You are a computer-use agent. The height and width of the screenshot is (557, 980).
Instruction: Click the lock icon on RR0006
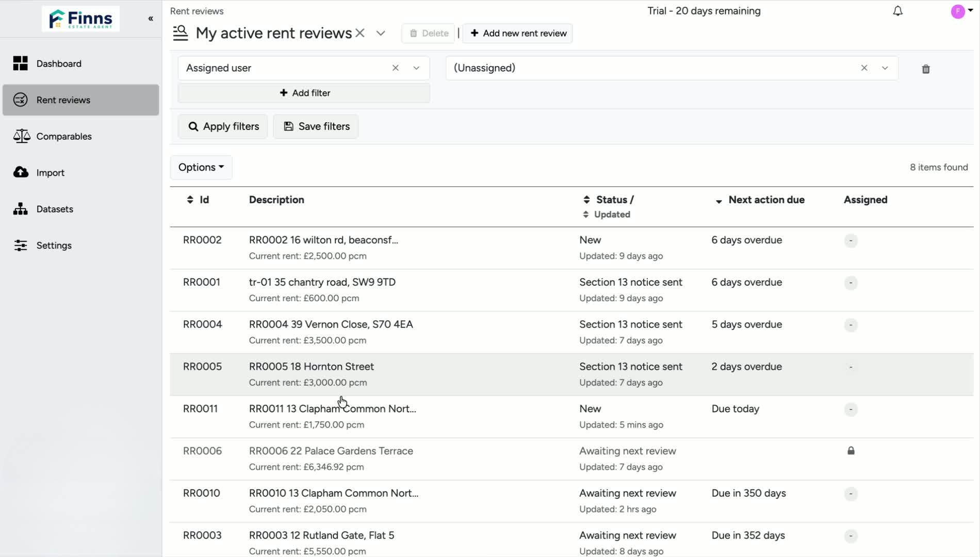pos(851,451)
